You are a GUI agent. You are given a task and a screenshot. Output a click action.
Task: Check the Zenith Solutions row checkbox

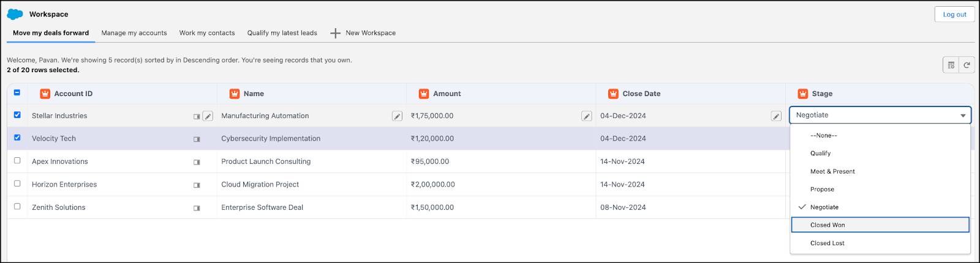17,206
